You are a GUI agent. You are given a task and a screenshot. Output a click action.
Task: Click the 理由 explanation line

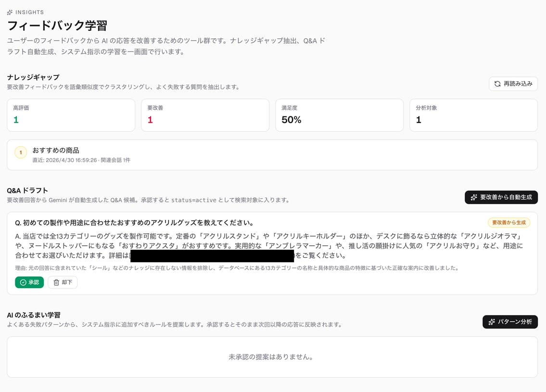pyautogui.click(x=238, y=268)
